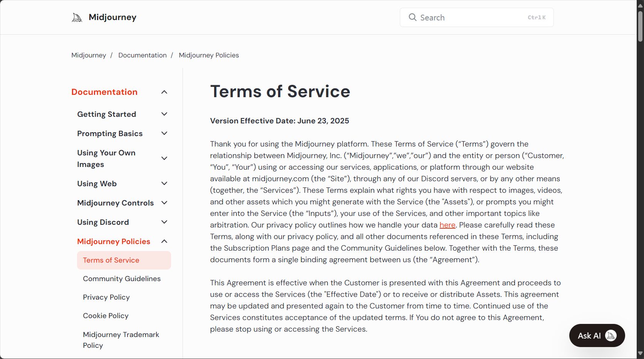
Task: Click the Documentation breadcrumb link
Action: pos(142,55)
